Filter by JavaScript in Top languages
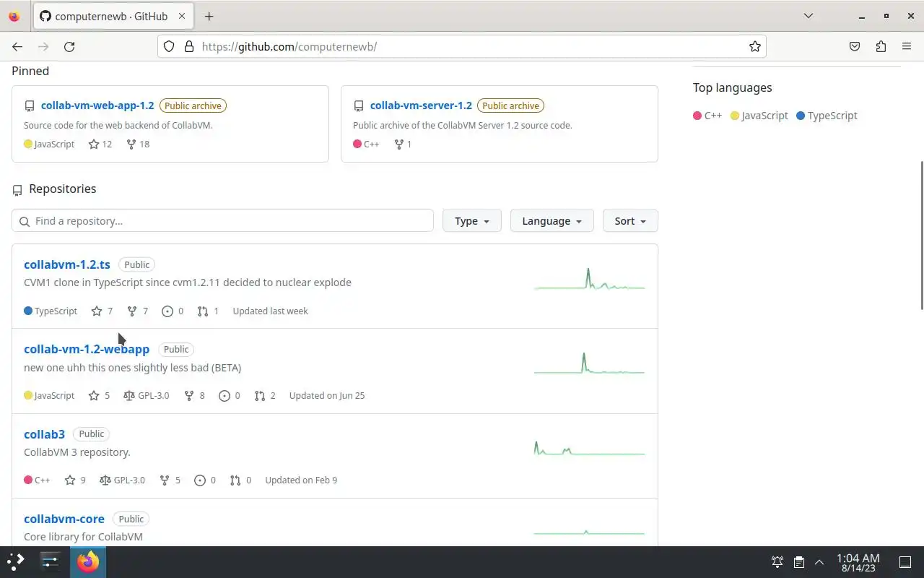The image size is (924, 578). click(759, 116)
